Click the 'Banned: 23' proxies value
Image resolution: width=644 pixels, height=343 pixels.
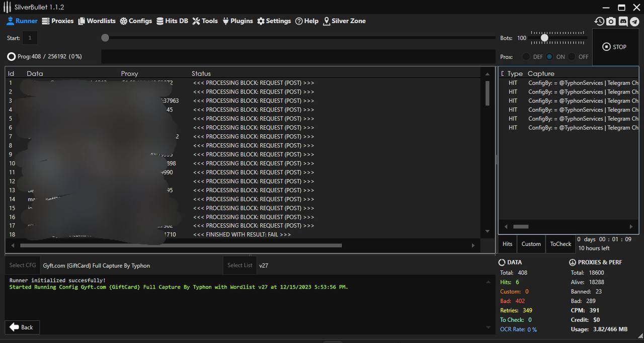click(x=586, y=292)
